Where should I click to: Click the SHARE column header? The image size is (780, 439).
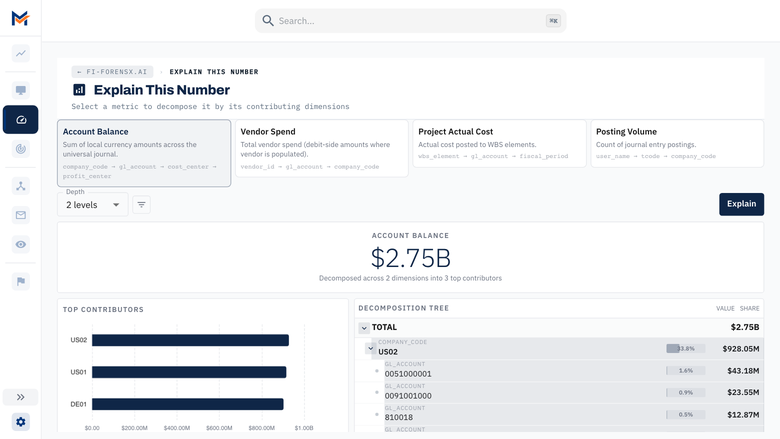coord(749,308)
